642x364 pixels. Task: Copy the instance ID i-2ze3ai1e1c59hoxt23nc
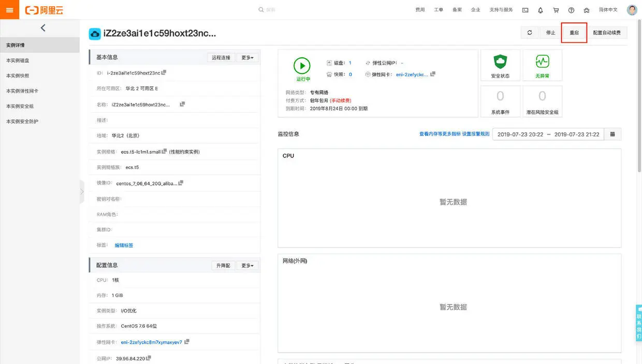[x=164, y=72]
